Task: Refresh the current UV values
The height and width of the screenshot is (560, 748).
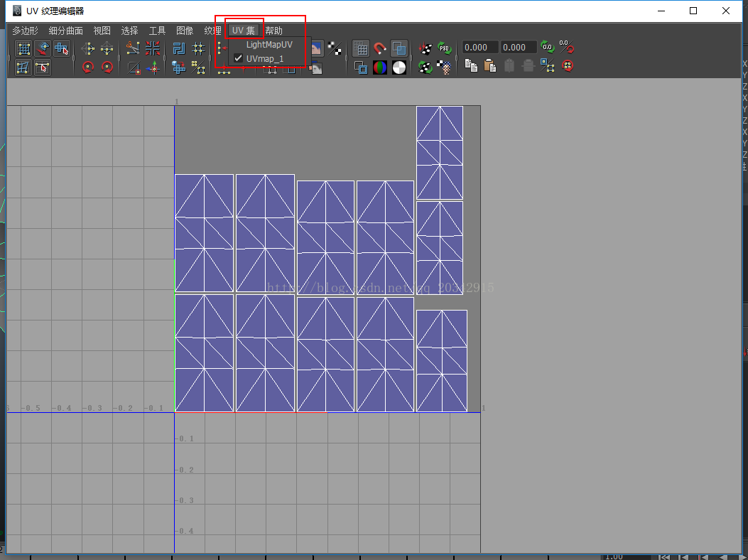Action: tap(547, 48)
